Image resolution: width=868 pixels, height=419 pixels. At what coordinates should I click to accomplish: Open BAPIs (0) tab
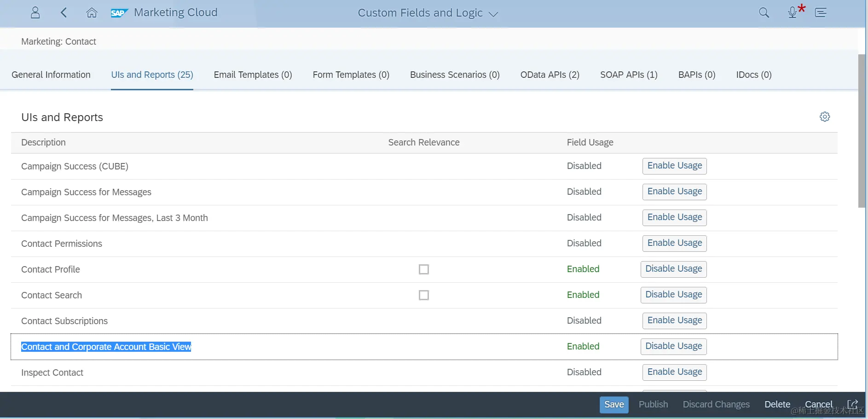point(697,75)
